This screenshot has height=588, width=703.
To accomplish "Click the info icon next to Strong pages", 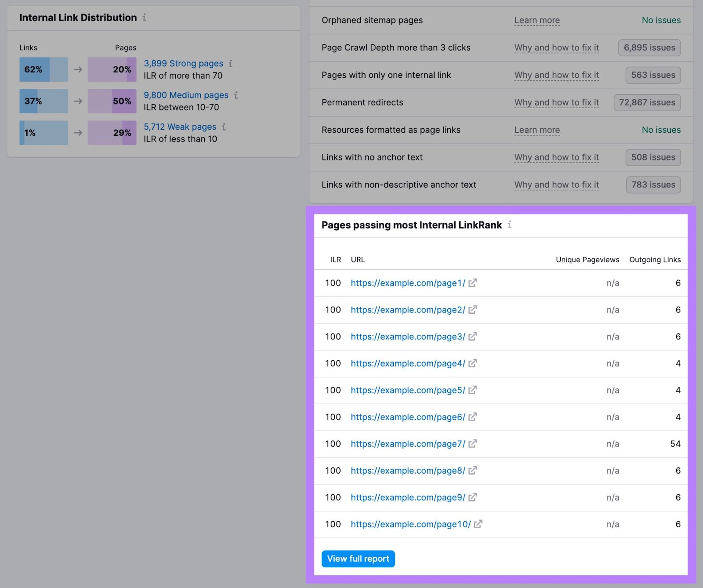I will click(232, 64).
